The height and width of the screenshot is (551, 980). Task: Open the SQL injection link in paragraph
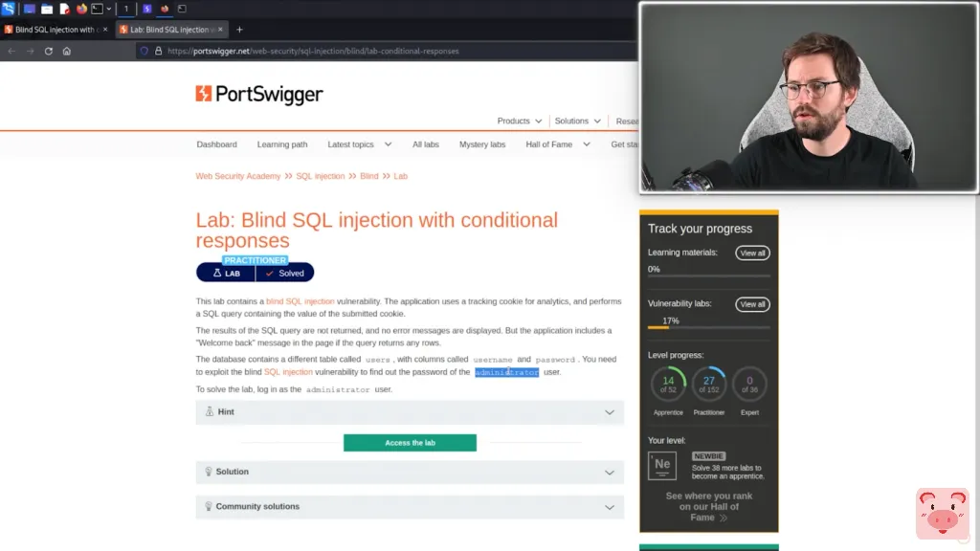pos(288,372)
